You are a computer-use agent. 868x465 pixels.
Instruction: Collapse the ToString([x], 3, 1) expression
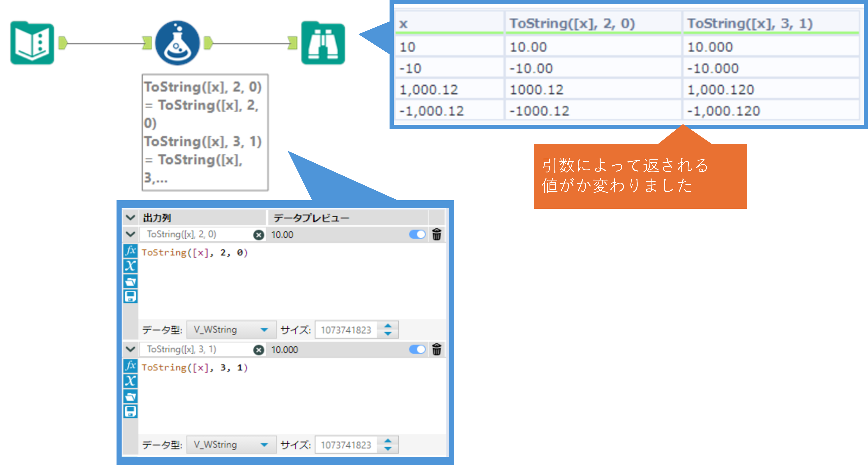[x=130, y=349]
